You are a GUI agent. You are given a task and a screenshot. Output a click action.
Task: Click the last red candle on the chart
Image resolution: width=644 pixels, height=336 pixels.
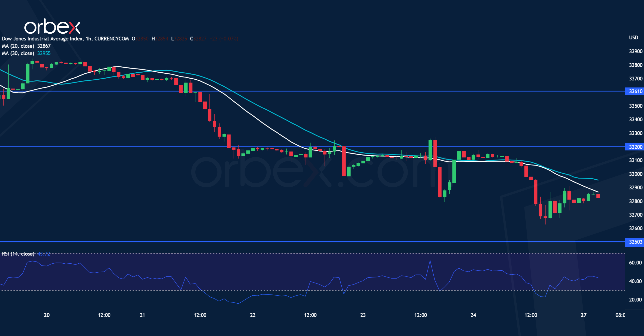[x=598, y=196]
